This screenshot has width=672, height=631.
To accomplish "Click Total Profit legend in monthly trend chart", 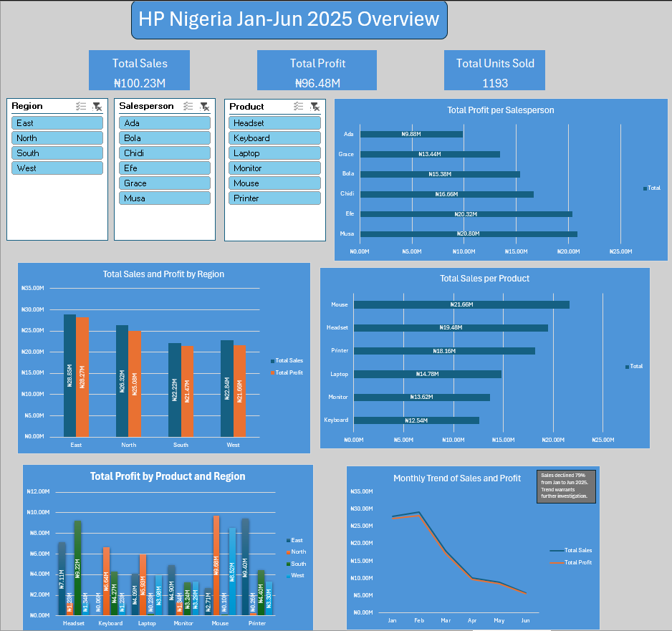I will [x=571, y=562].
